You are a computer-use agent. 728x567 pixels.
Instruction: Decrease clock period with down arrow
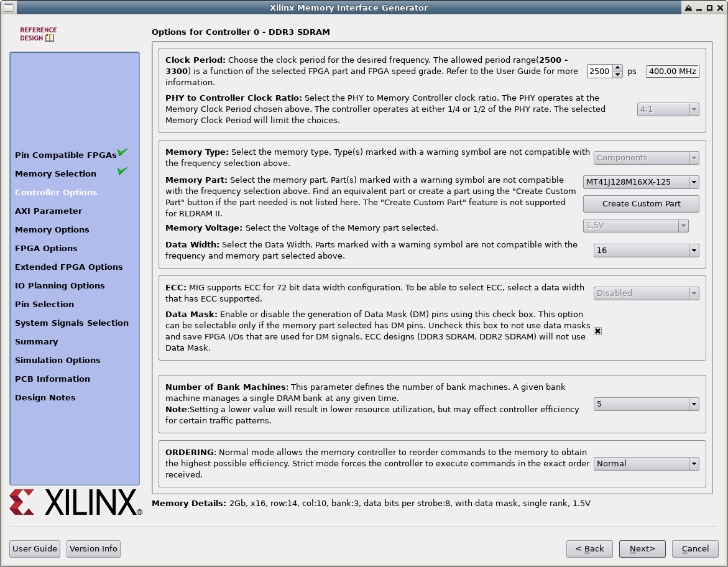point(617,75)
